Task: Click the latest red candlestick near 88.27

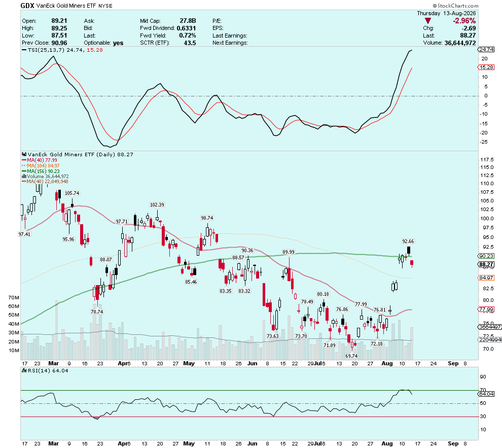Action: 412,263
